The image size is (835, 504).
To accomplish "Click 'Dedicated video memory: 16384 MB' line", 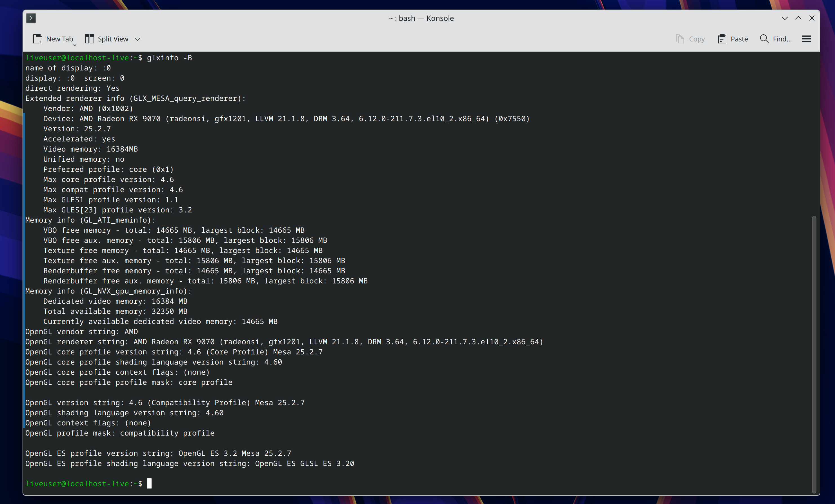I will click(115, 301).
